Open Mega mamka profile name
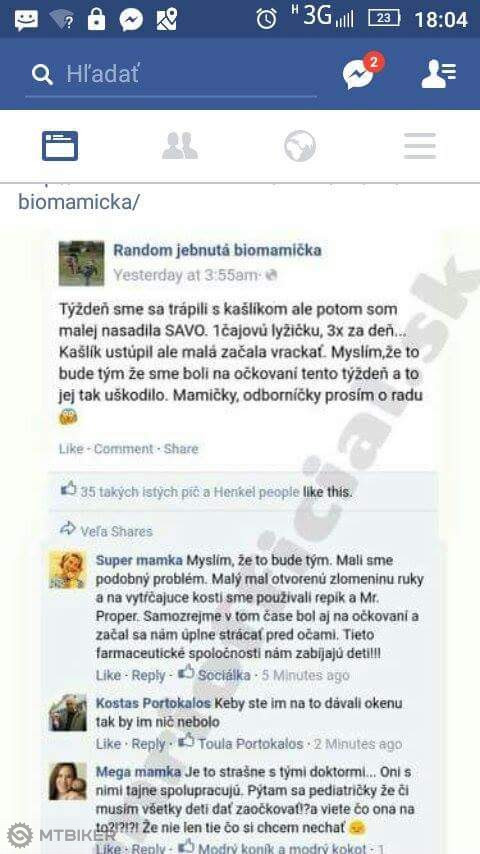 [138, 772]
